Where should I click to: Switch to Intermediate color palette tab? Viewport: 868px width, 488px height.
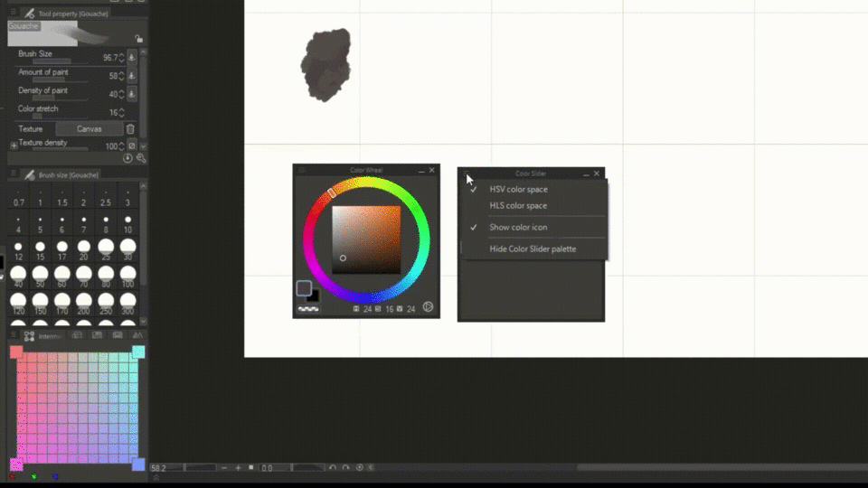(x=41, y=336)
